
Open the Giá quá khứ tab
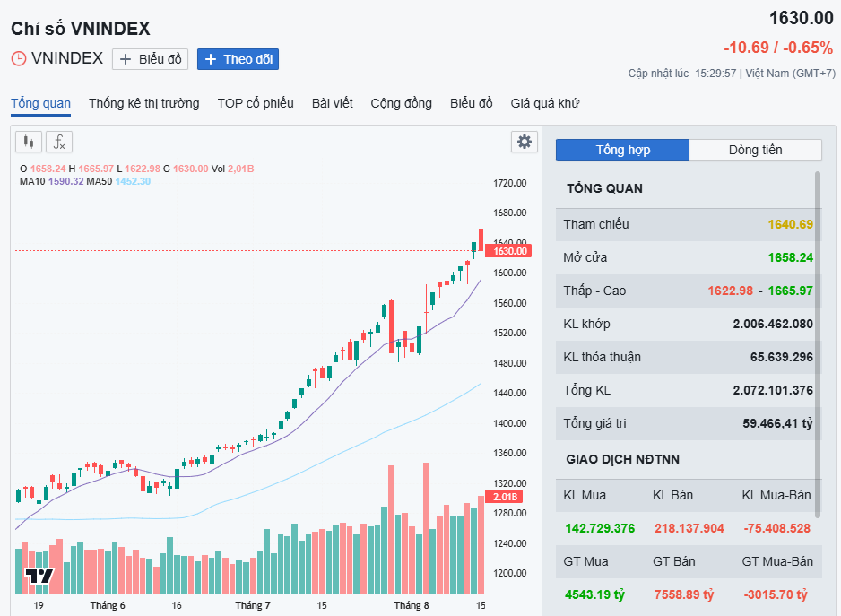click(544, 103)
